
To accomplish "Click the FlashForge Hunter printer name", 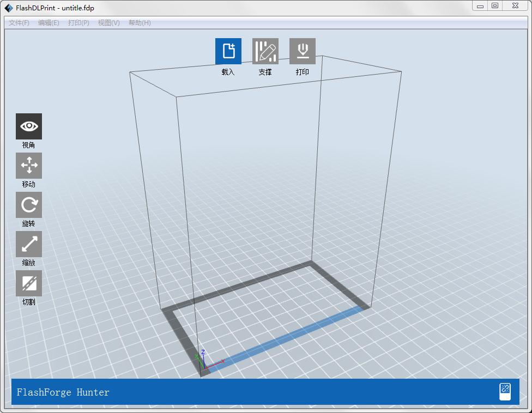I will tap(63, 392).
